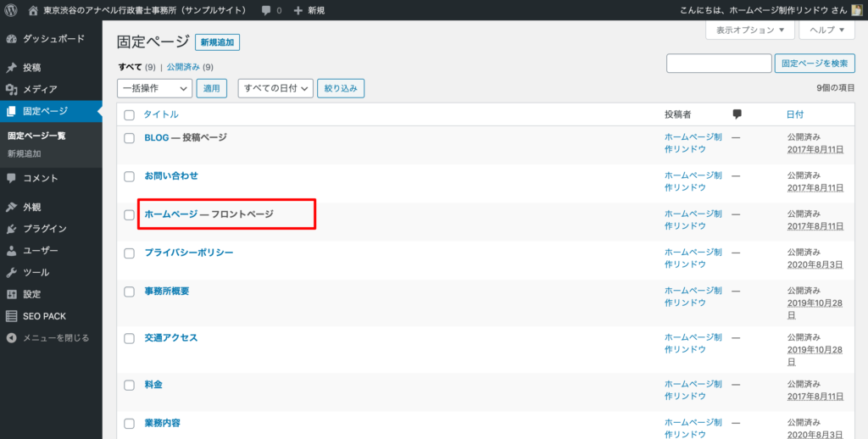Check the box for プライバシーポリシー

[x=129, y=253]
